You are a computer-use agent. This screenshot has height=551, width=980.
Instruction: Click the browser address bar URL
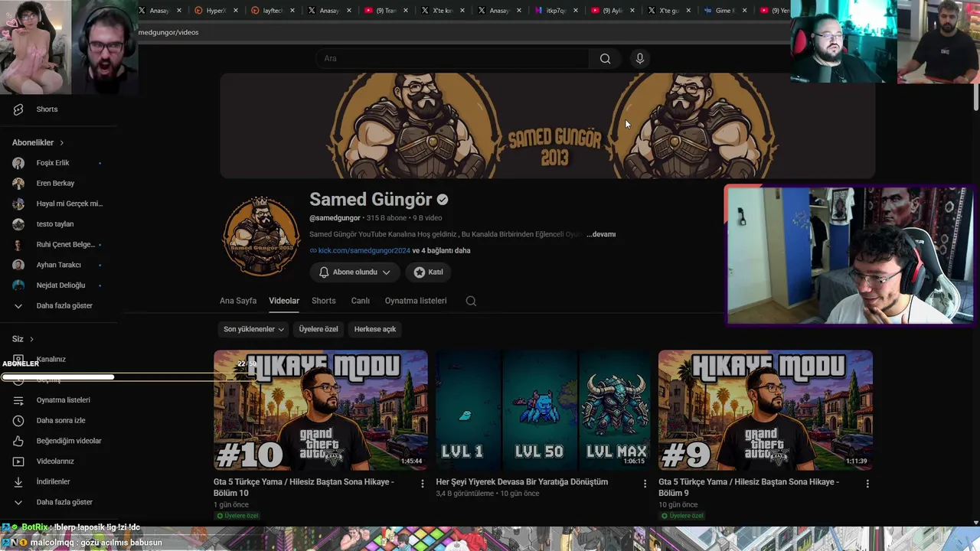tap(168, 32)
